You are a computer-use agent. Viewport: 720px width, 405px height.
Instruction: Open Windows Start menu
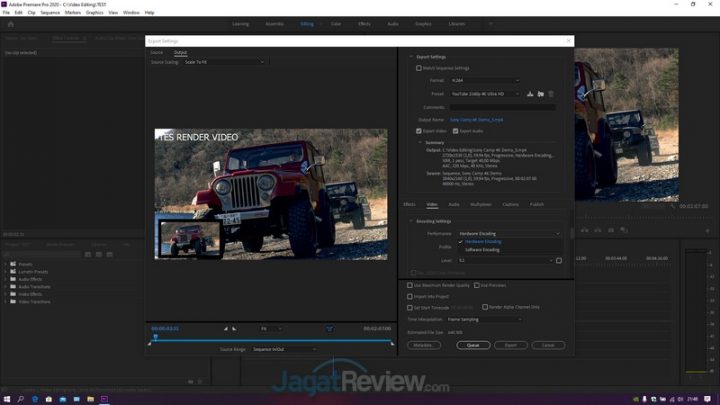[x=7, y=398]
